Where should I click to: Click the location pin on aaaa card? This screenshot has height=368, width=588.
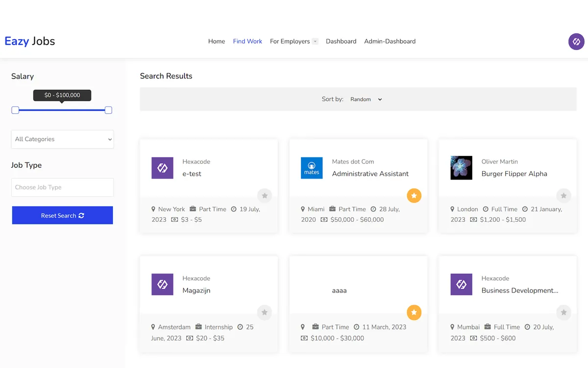point(303,327)
